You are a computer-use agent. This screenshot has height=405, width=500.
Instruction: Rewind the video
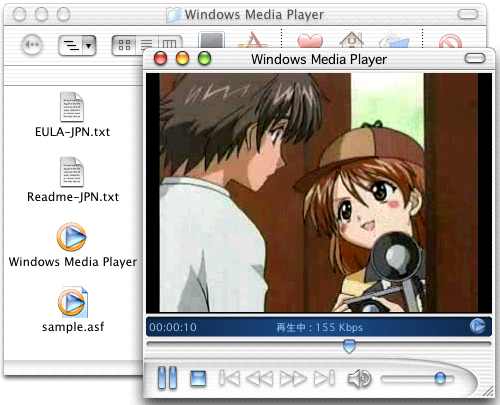pos(260,378)
